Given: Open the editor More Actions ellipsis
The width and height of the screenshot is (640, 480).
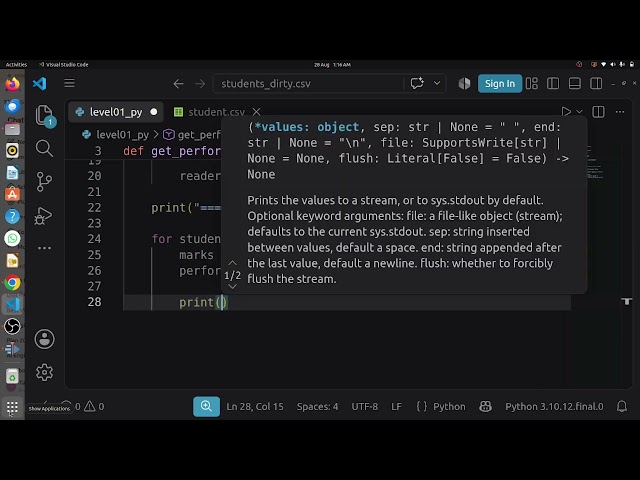Looking at the screenshot, I should coord(620,111).
